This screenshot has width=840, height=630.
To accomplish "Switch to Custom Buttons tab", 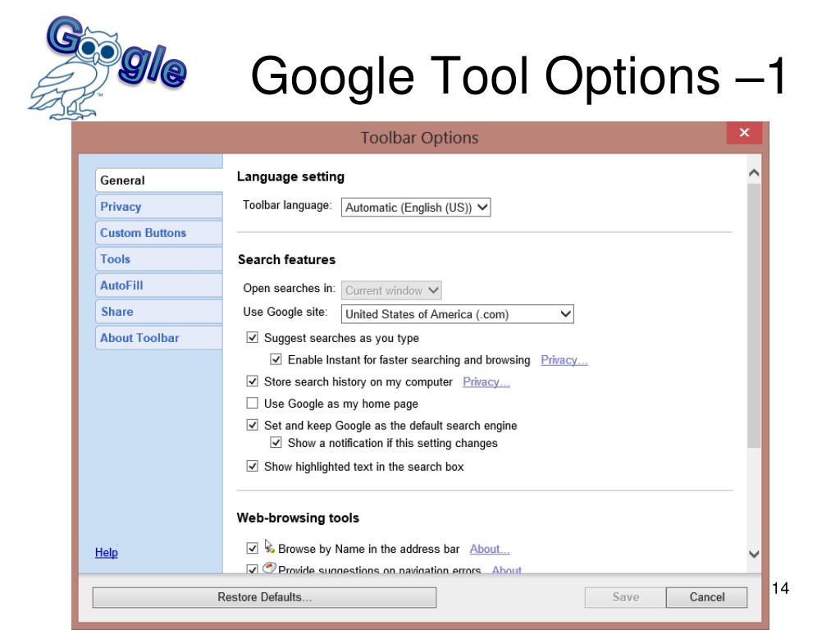I will (159, 232).
